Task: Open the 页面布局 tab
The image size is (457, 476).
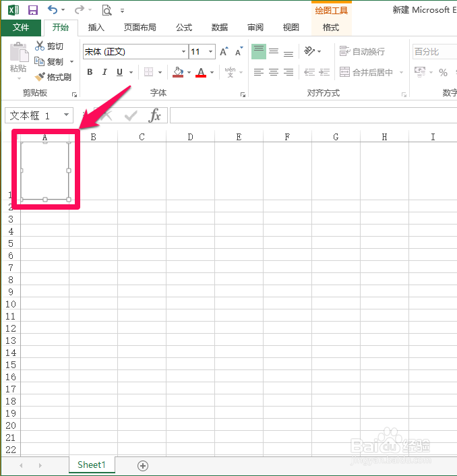Action: point(140,28)
